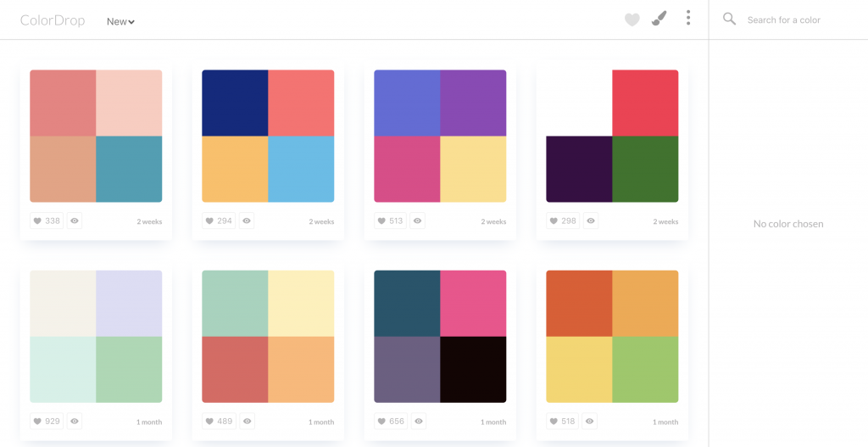This screenshot has height=447, width=868.
Task: Choose the hot pink swatch beside black
Action: (x=473, y=303)
